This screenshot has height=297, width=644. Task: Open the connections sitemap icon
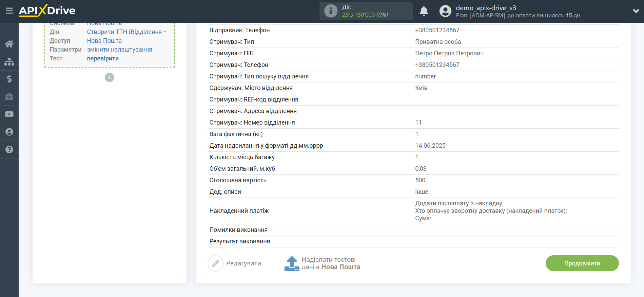[9, 61]
